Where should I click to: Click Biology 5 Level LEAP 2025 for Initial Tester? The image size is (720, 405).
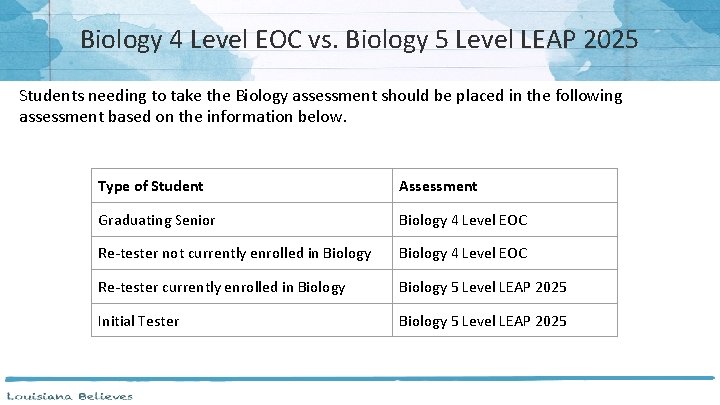click(x=483, y=321)
